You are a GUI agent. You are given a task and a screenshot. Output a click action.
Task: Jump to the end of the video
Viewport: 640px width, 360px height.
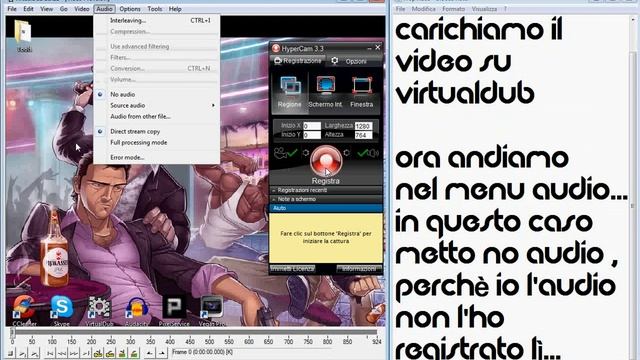coord(86,353)
